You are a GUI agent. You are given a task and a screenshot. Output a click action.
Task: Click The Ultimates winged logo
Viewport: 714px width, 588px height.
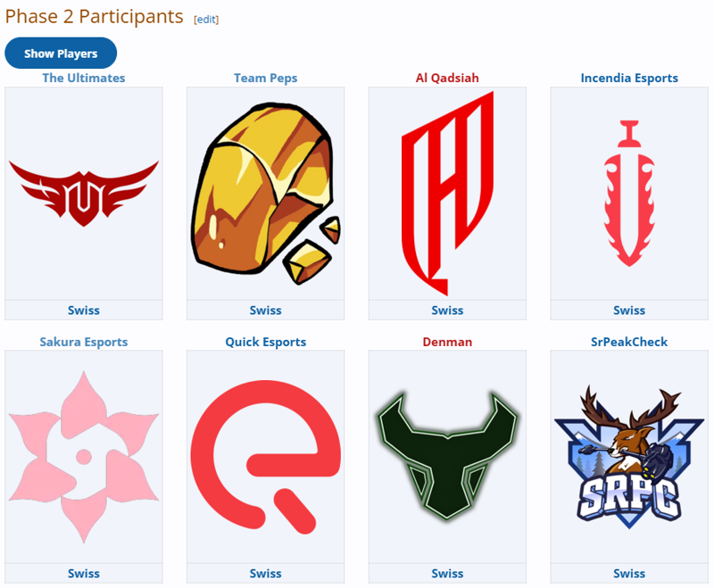tap(84, 194)
